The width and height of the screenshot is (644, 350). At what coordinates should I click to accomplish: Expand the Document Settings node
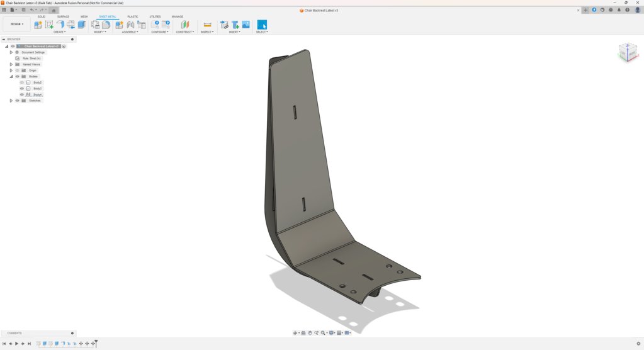(x=11, y=53)
